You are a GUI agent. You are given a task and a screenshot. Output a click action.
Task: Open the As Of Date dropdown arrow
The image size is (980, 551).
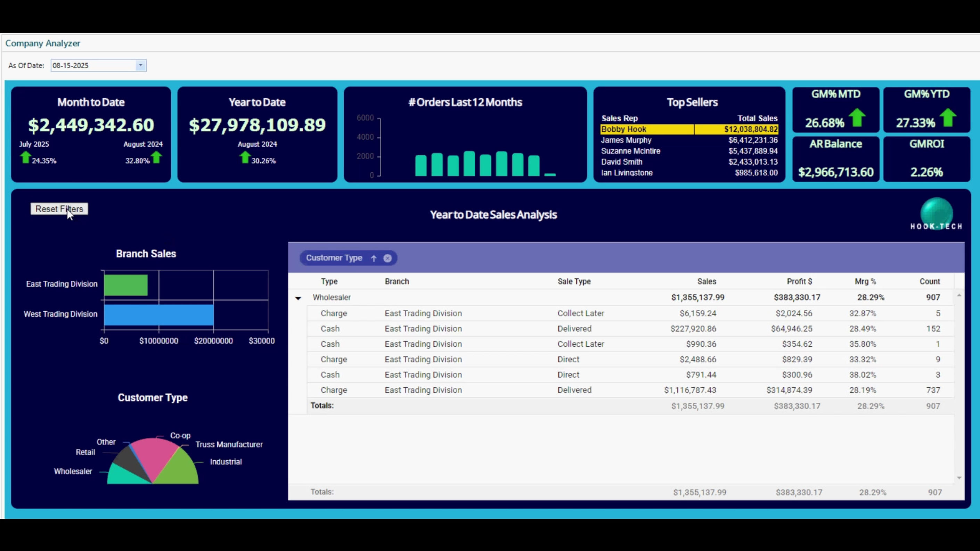(x=140, y=65)
